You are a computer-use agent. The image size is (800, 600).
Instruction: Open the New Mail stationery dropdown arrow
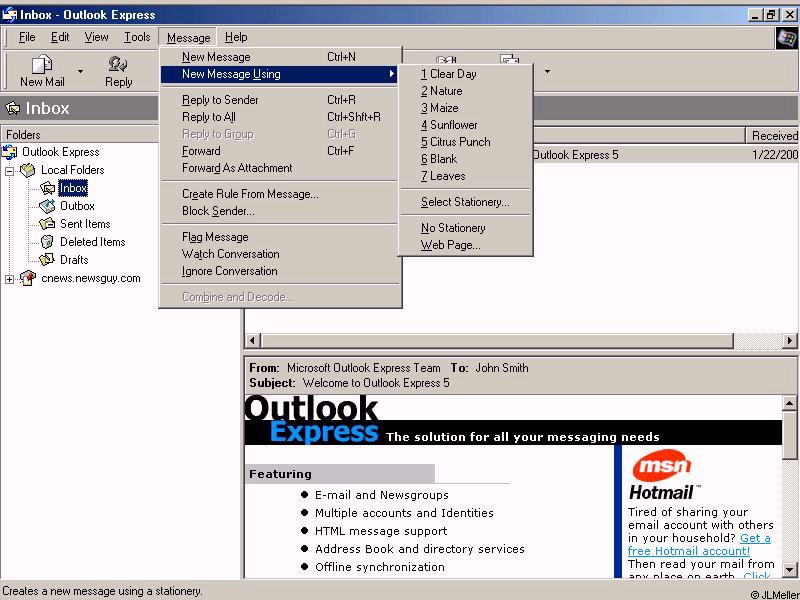pos(80,72)
